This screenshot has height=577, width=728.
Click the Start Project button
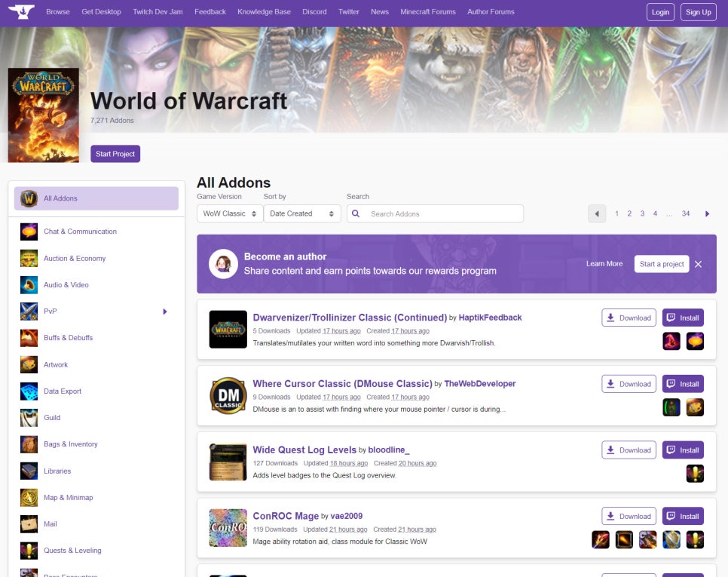coord(115,154)
